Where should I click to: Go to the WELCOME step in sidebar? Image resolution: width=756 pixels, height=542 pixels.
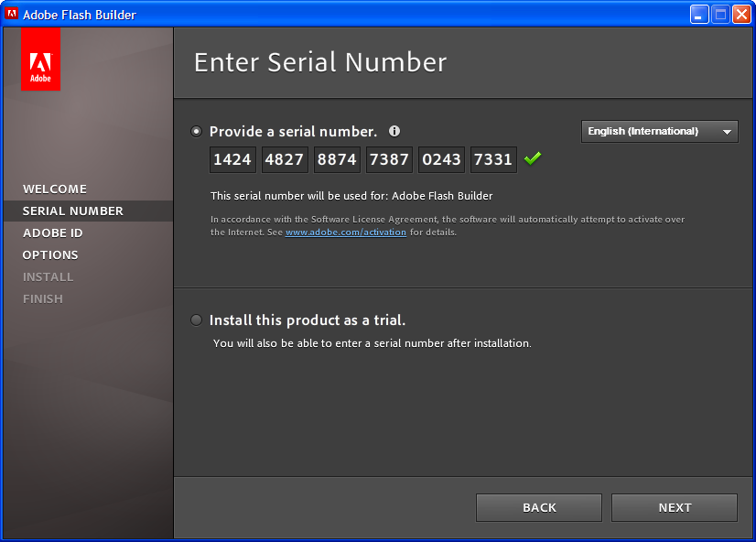pos(55,189)
